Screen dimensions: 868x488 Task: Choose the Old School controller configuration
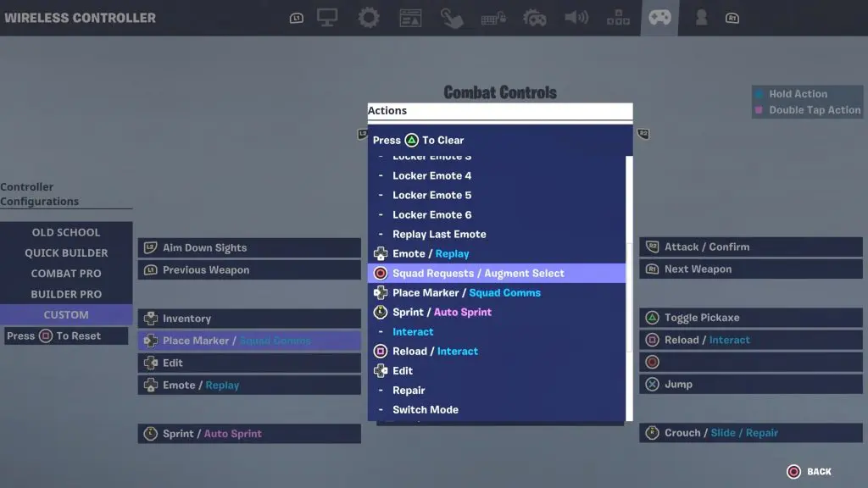[x=66, y=232]
